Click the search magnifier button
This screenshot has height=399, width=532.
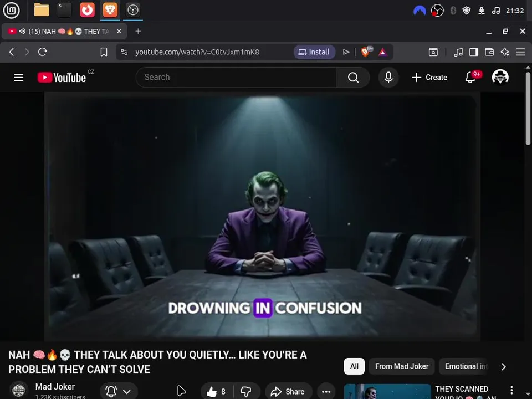(x=353, y=78)
